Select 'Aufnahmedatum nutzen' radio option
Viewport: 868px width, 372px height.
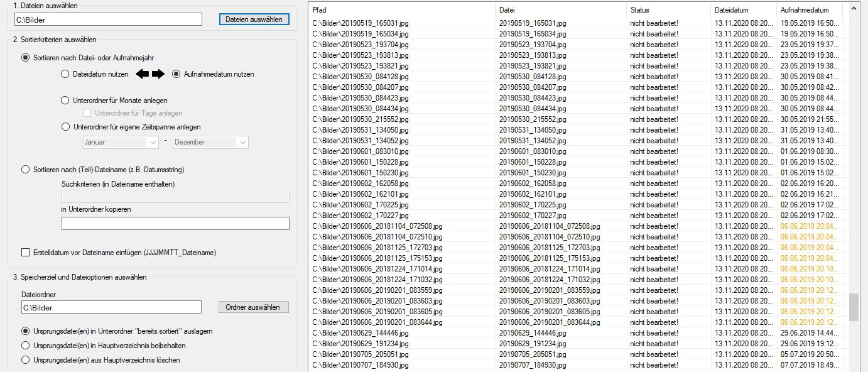pyautogui.click(x=176, y=74)
